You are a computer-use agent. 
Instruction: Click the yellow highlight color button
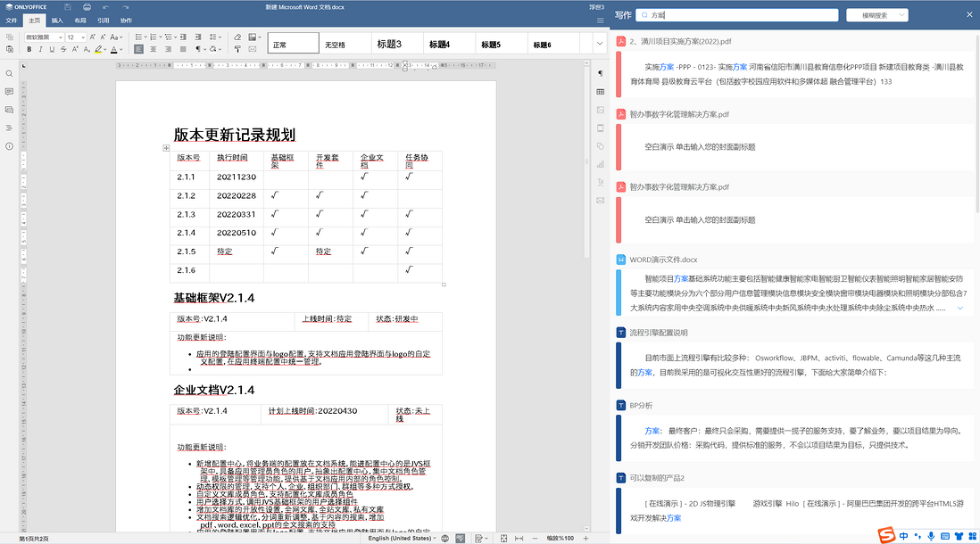[98, 49]
